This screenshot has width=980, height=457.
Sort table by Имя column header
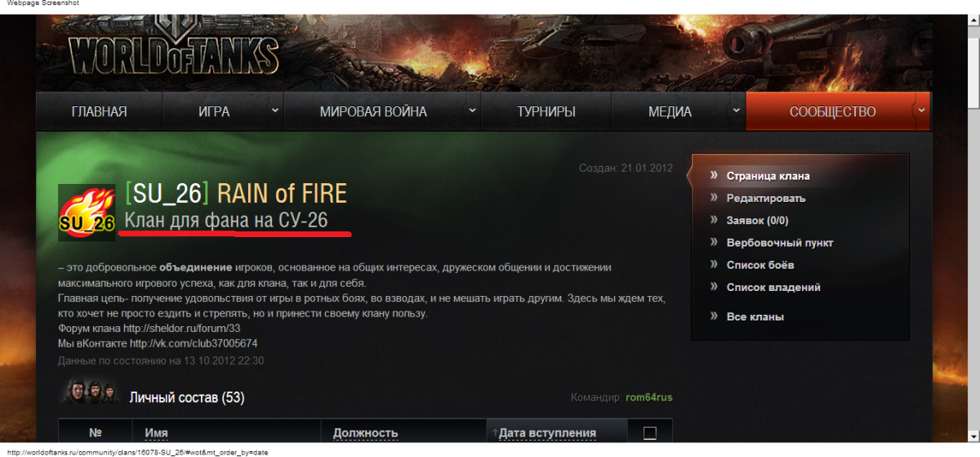[156, 433]
